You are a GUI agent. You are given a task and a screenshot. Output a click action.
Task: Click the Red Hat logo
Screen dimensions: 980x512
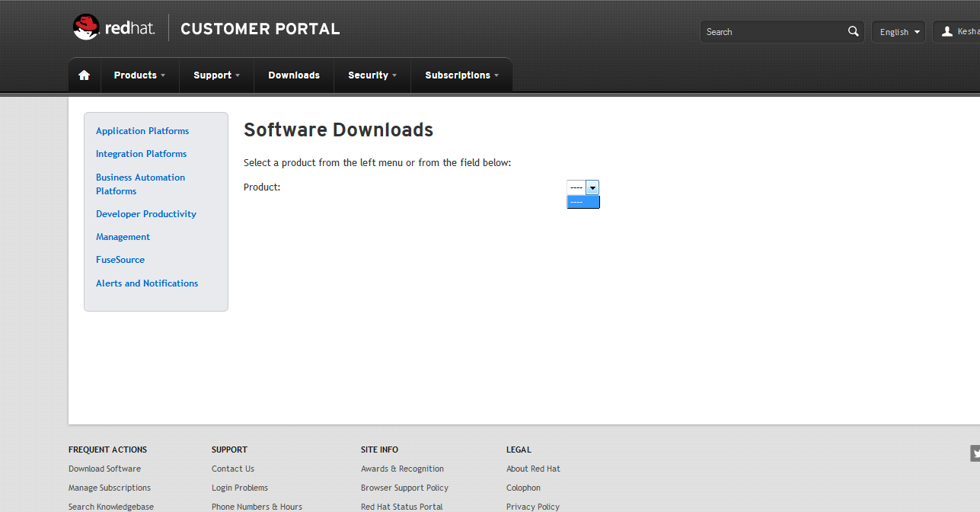pyautogui.click(x=114, y=28)
